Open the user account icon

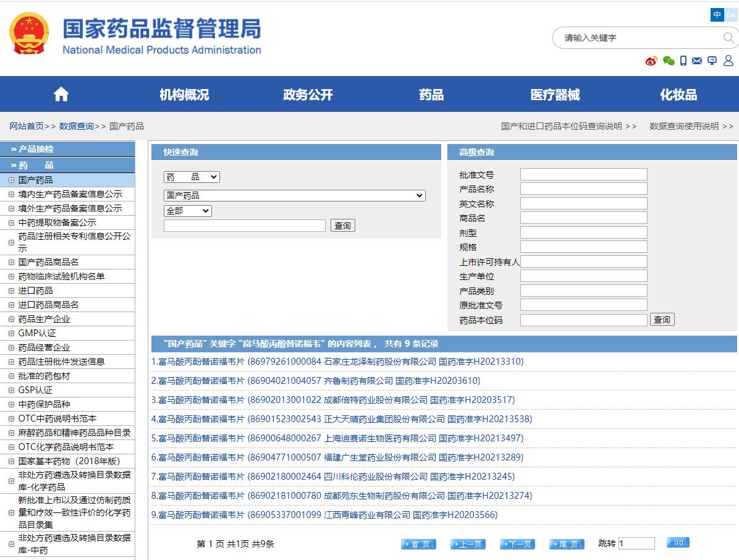pos(728,61)
